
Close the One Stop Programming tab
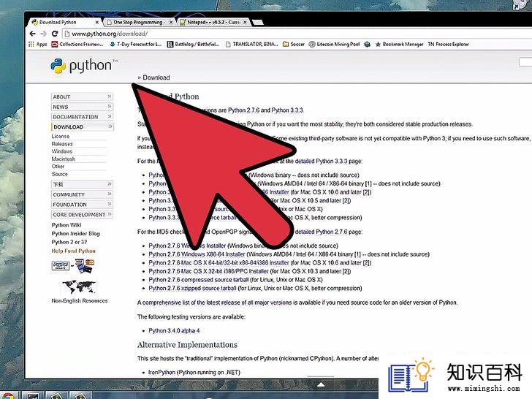click(x=171, y=22)
